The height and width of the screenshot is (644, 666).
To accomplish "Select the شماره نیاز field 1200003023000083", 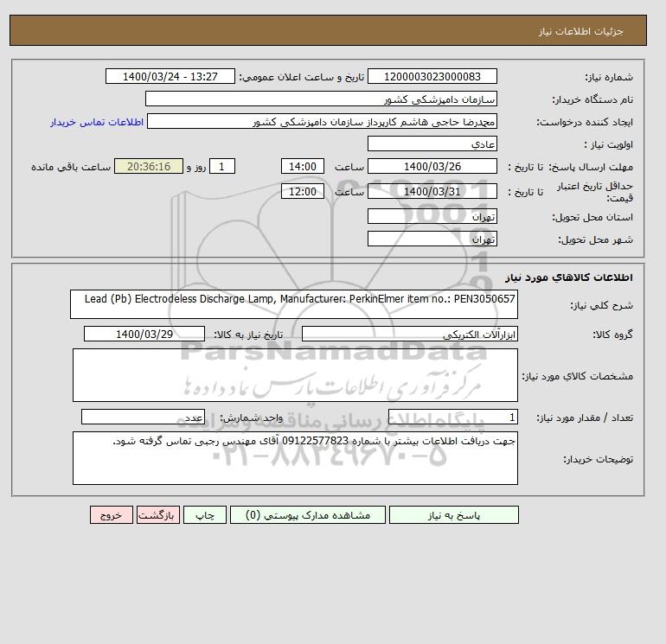I will pos(432,76).
